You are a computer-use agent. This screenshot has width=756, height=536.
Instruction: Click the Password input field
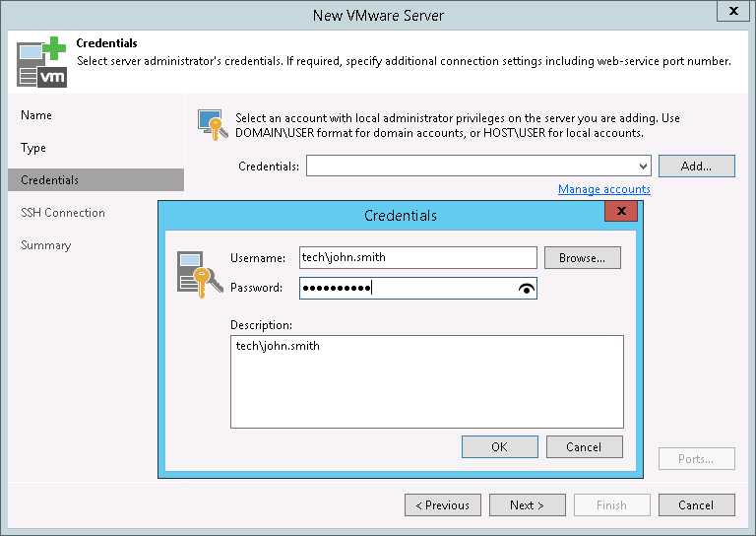(x=417, y=288)
